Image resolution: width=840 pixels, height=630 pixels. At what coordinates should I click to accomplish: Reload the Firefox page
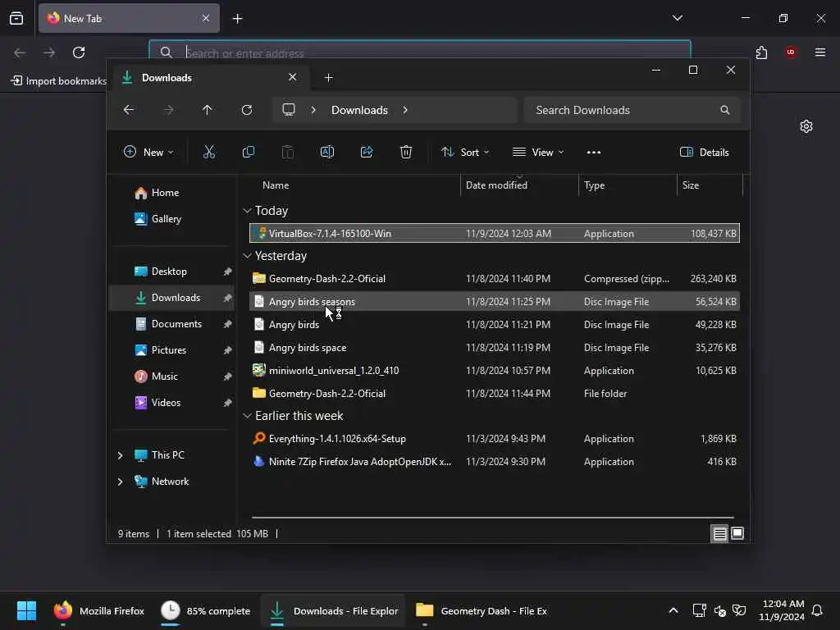point(79,52)
